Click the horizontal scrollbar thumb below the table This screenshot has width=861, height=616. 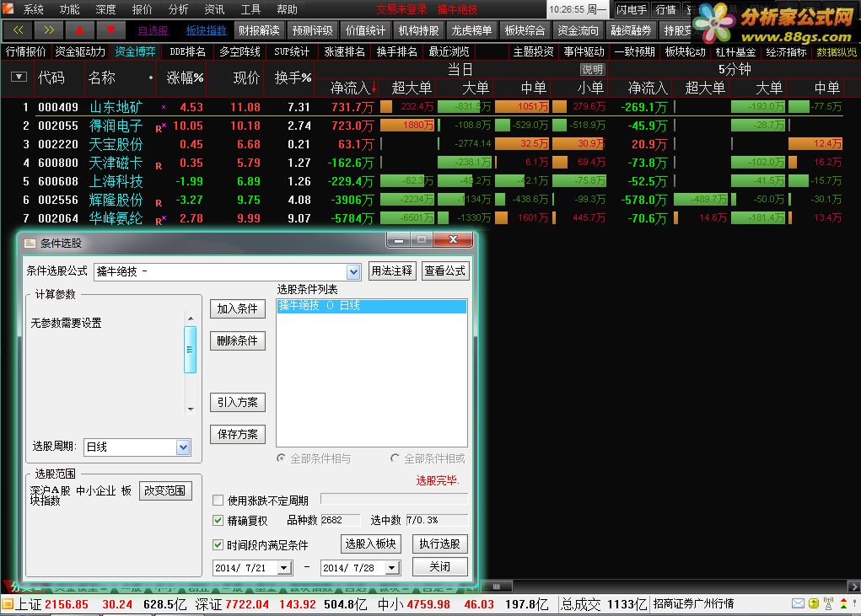pyautogui.click(x=497, y=587)
